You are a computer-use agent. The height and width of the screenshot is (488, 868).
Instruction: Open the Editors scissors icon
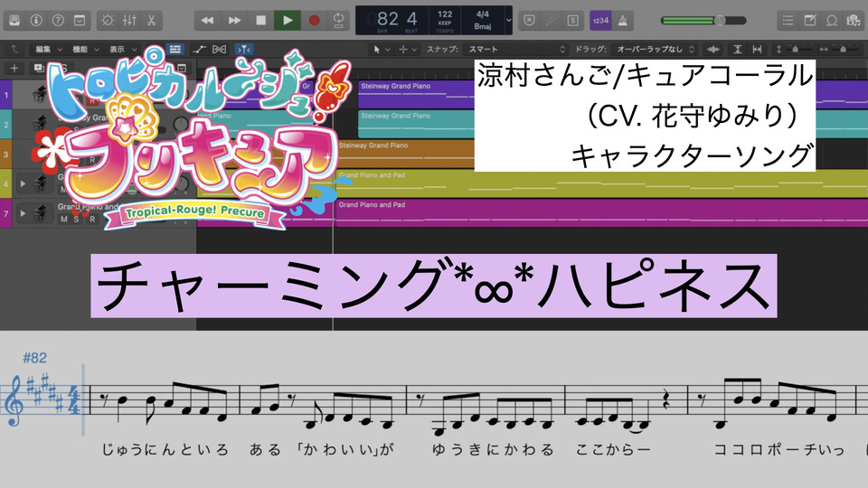coord(151,21)
